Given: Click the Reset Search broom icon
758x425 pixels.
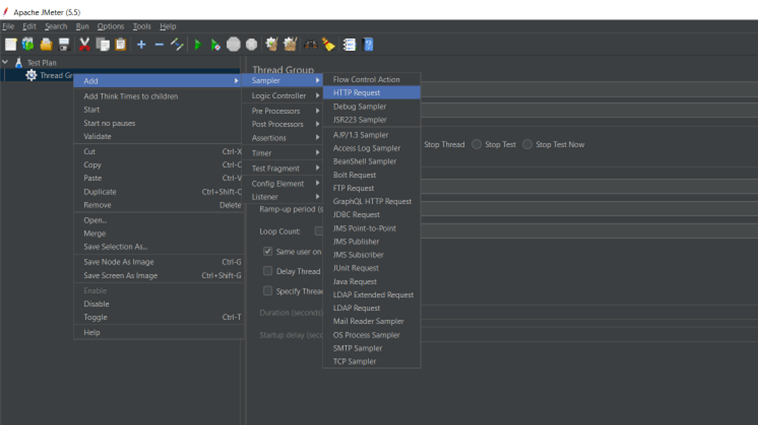Looking at the screenshot, I should coord(329,44).
